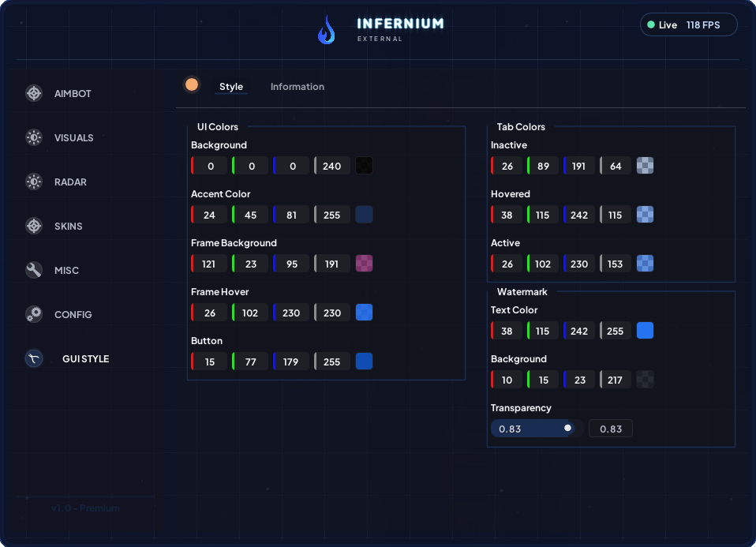Click the MISC wrench icon
Image resolution: width=756 pixels, height=547 pixels.
[34, 270]
